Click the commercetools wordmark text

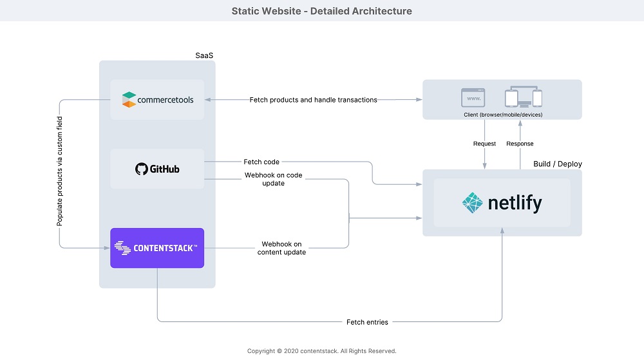coord(165,100)
